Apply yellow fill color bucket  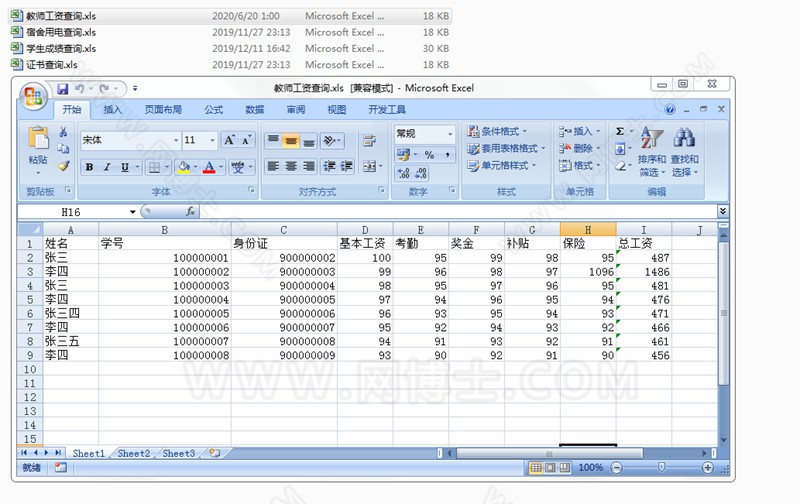point(184,167)
